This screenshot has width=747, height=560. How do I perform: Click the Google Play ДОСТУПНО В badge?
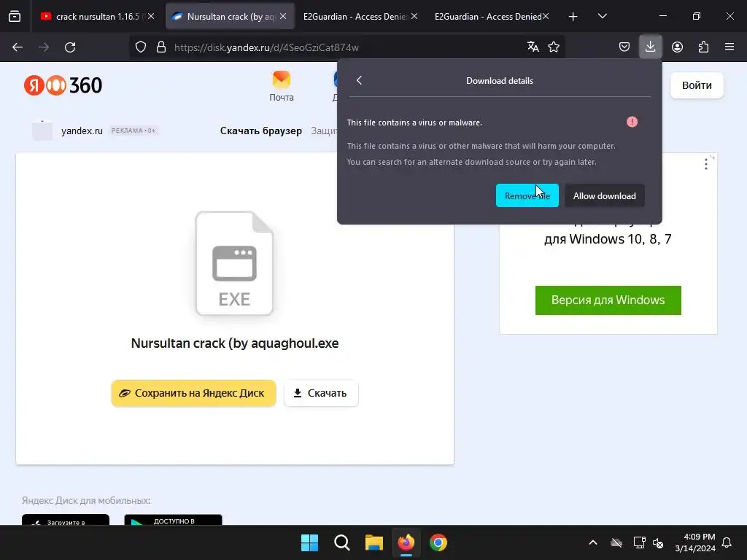tap(173, 520)
